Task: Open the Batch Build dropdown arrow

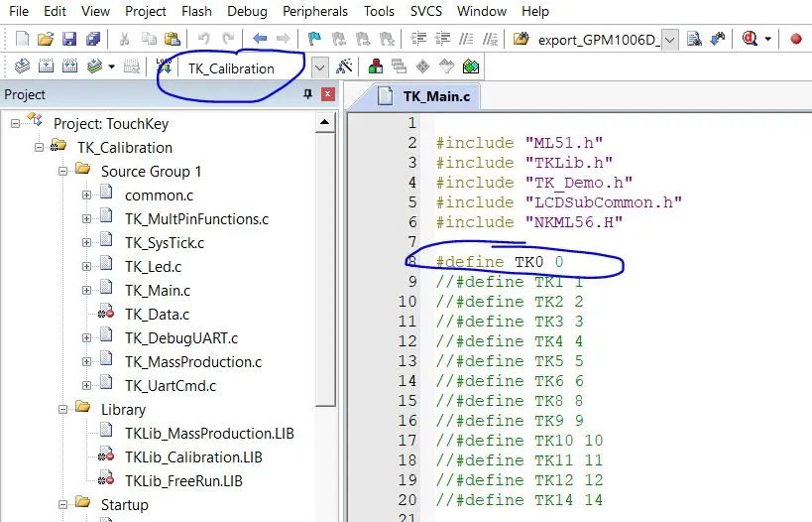Action: tap(111, 66)
